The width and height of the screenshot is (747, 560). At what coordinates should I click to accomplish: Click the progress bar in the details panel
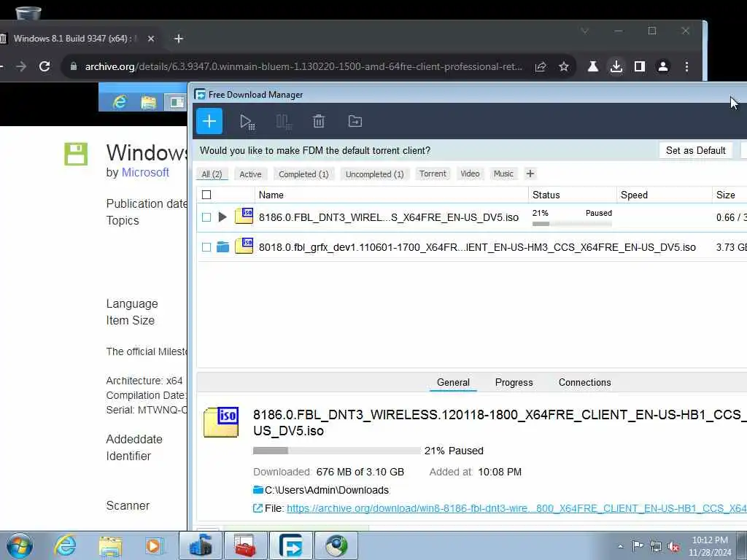337,451
